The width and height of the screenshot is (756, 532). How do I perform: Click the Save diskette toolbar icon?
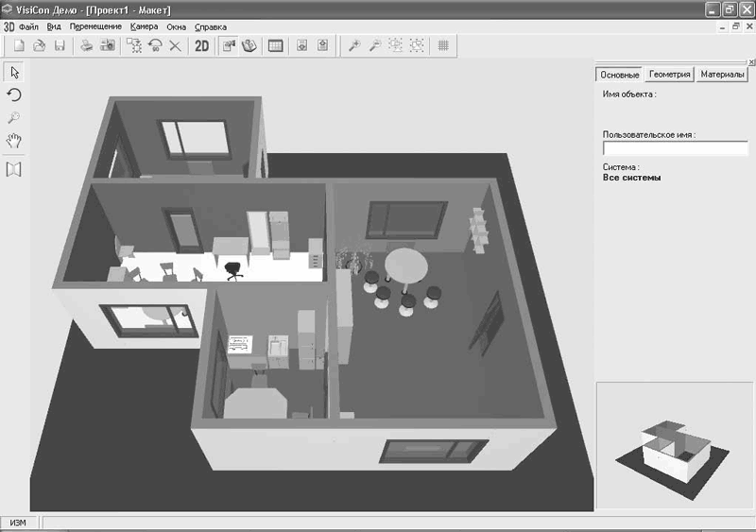tap(60, 45)
